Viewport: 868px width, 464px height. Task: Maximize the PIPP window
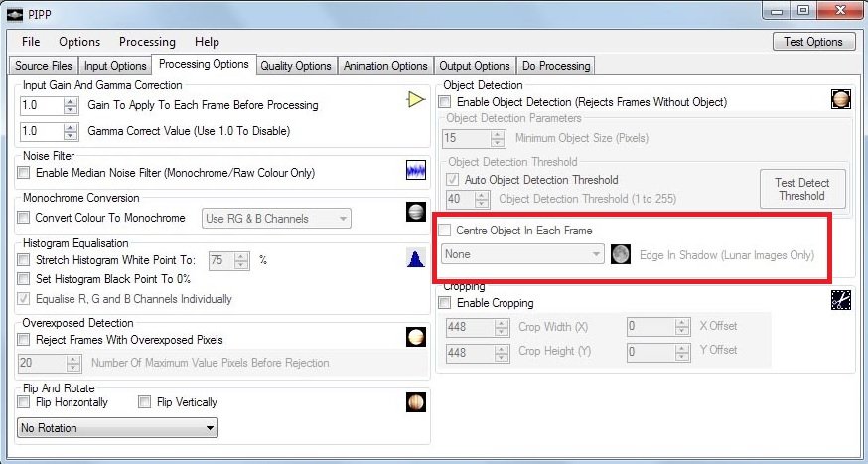[803, 10]
